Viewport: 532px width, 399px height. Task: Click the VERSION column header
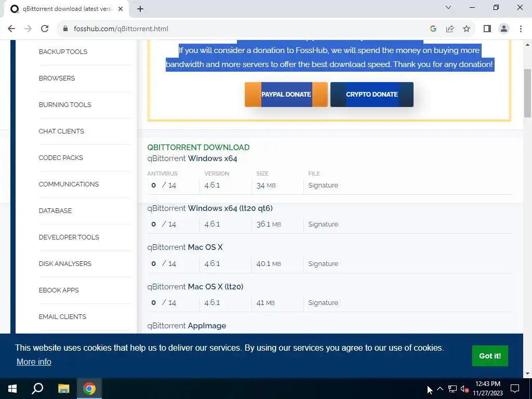pos(217,174)
